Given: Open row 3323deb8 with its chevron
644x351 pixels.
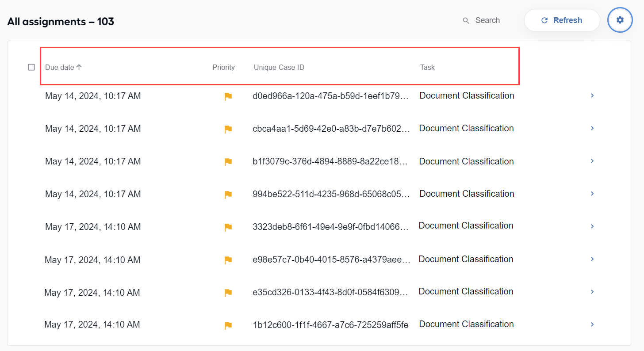Looking at the screenshot, I should pyautogui.click(x=592, y=226).
